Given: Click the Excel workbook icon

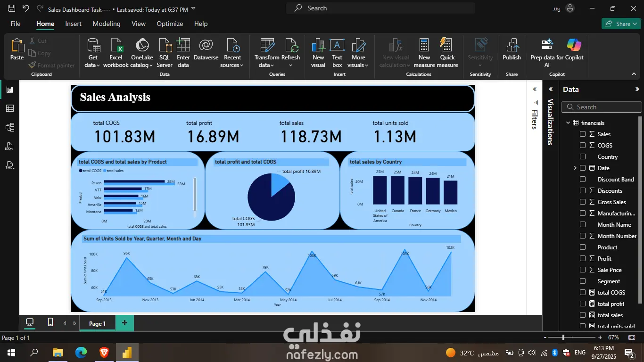Looking at the screenshot, I should (x=116, y=45).
